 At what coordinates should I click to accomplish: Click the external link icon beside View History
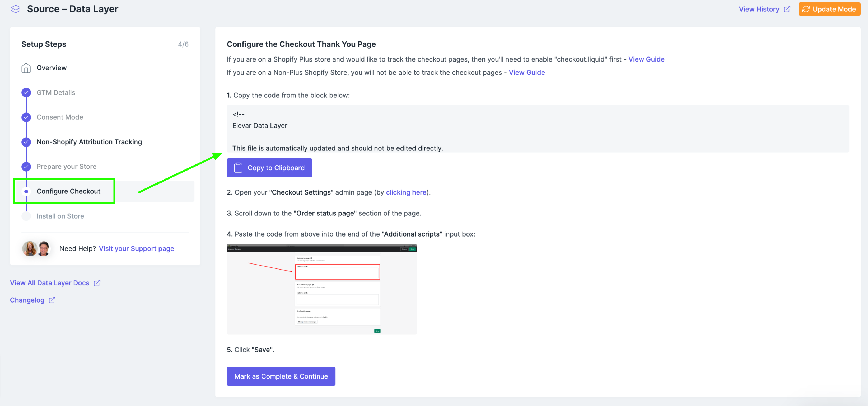click(x=787, y=9)
